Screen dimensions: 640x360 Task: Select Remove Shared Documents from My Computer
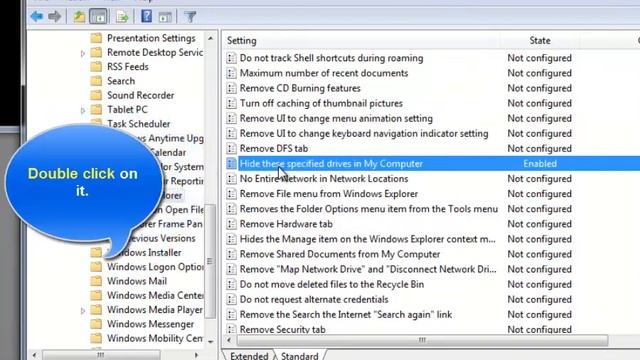340,254
